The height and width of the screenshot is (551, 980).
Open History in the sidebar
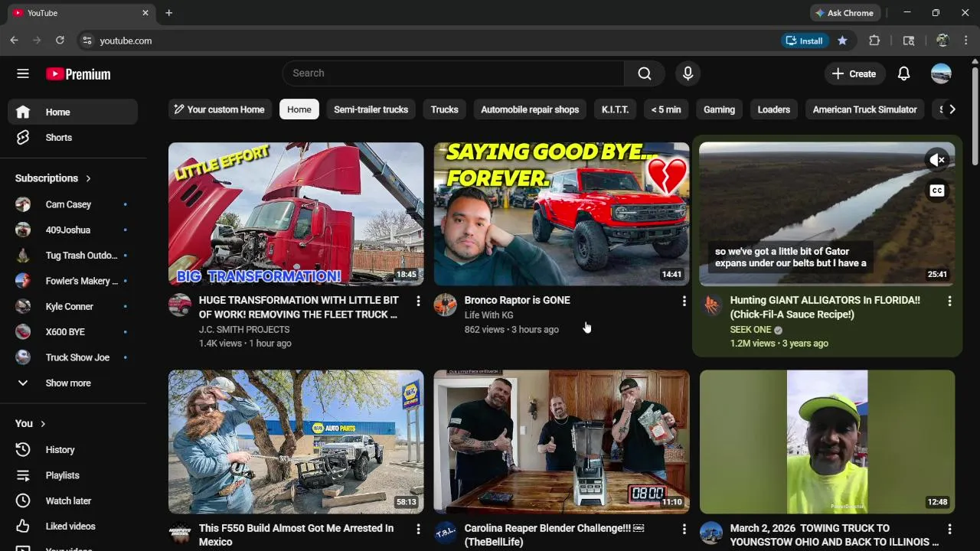tap(73, 450)
